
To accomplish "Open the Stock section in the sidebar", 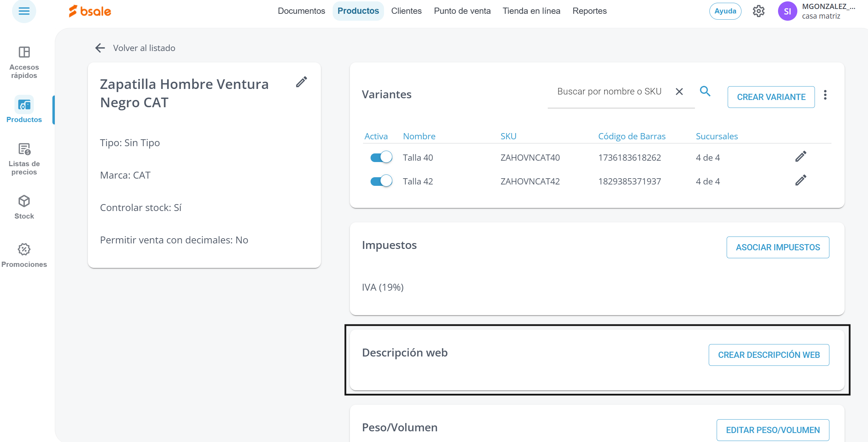I will coord(24,207).
